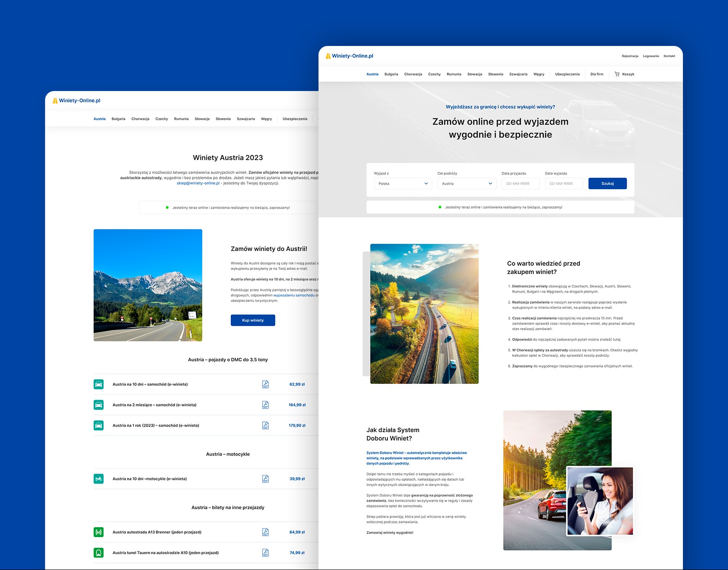Select Szwajcaria in left page navigation
This screenshot has height=570, width=728.
(246, 119)
